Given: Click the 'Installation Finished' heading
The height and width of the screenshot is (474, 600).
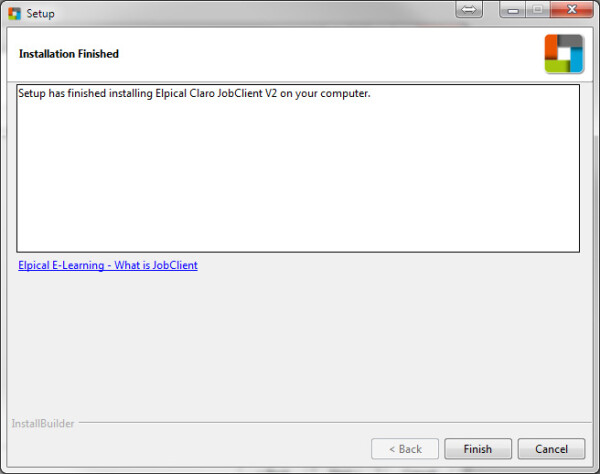Looking at the screenshot, I should [69, 54].
